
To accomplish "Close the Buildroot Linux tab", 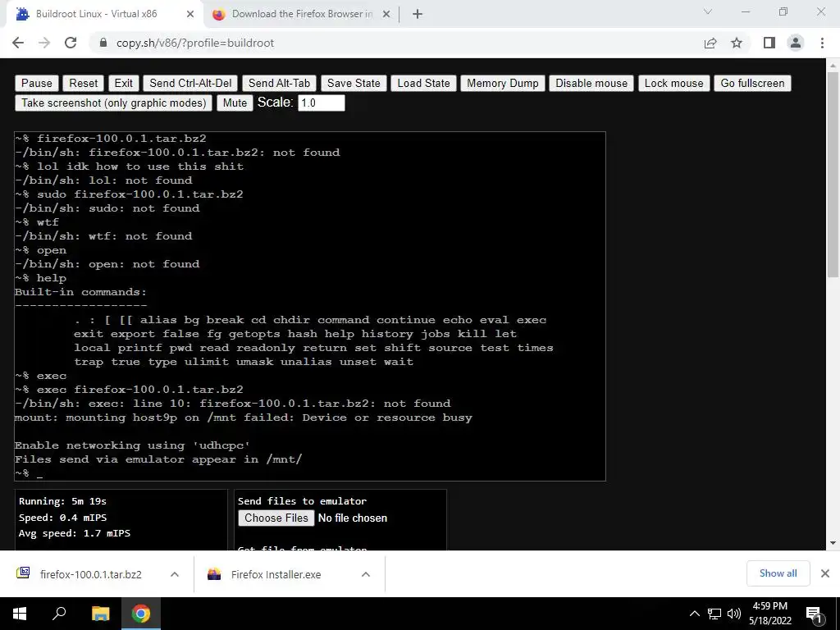I will coord(190,14).
